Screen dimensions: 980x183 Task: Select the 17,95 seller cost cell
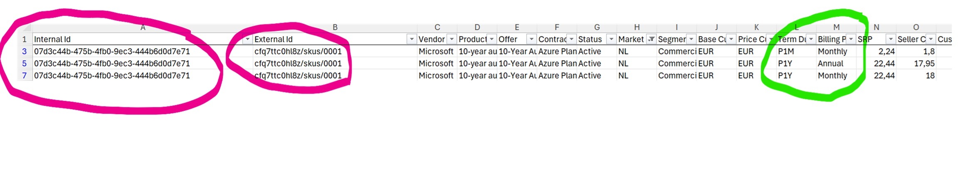pyautogui.click(x=916, y=63)
